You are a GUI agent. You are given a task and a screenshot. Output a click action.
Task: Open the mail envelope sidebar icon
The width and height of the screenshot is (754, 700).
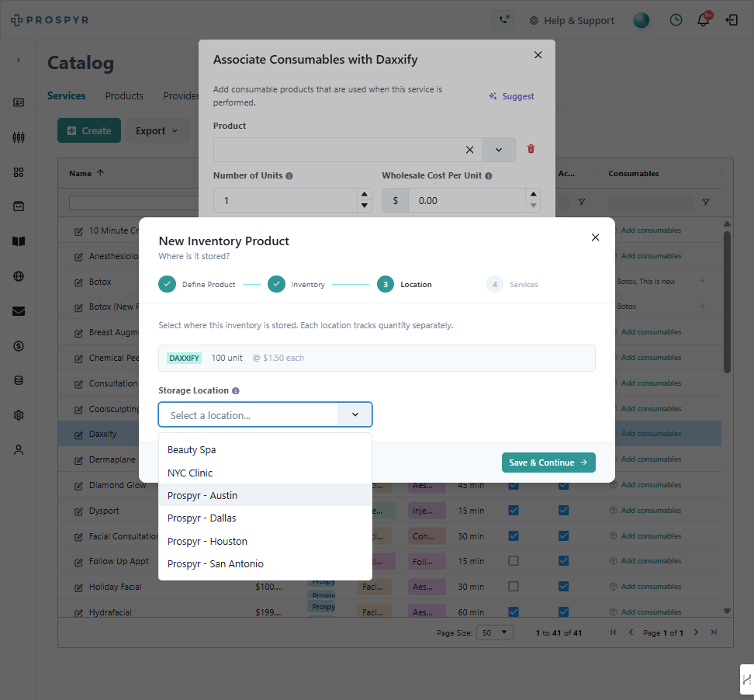pos(19,311)
